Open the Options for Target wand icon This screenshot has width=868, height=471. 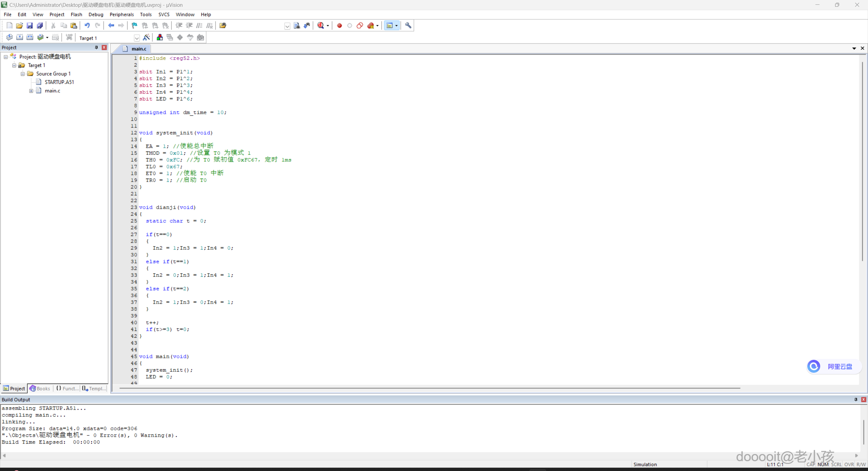click(x=146, y=38)
